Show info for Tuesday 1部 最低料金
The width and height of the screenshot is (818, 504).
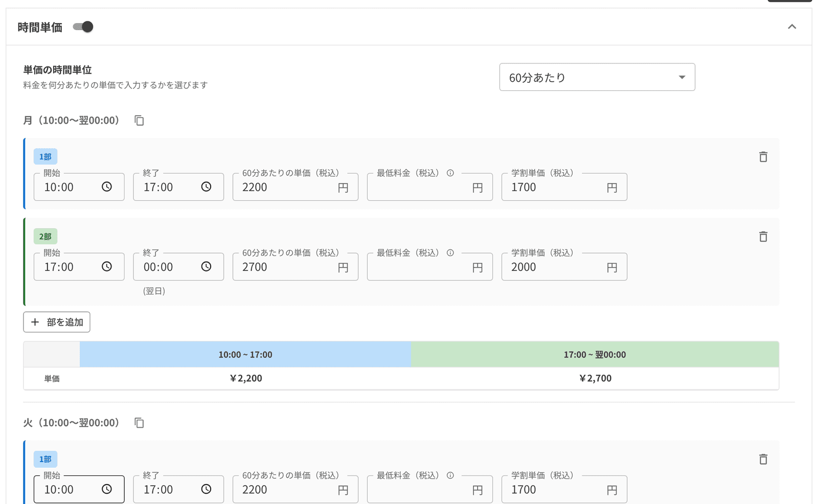pos(450,475)
